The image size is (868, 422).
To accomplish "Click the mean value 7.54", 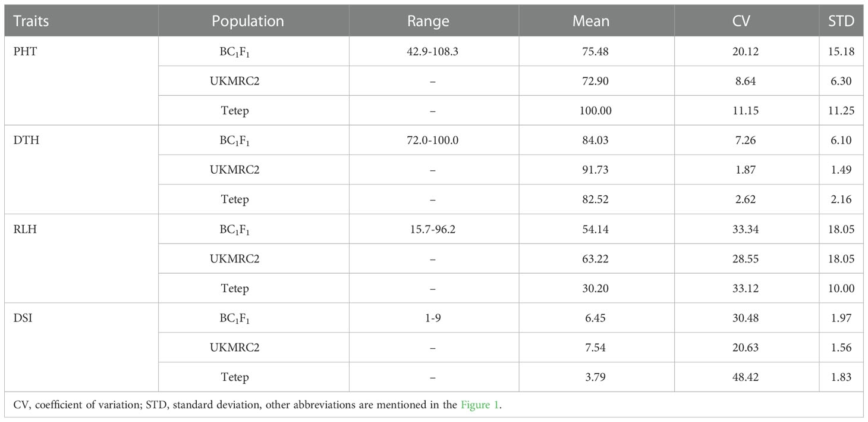I will tap(596, 348).
